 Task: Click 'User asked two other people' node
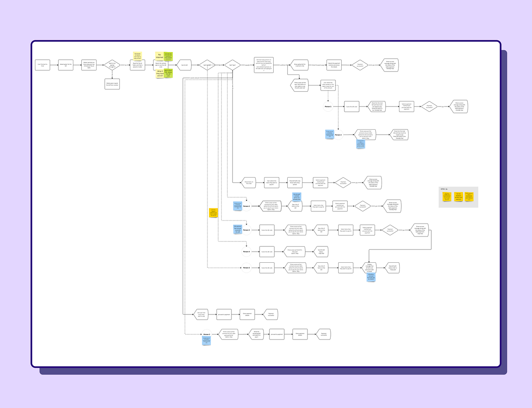[x=328, y=86]
